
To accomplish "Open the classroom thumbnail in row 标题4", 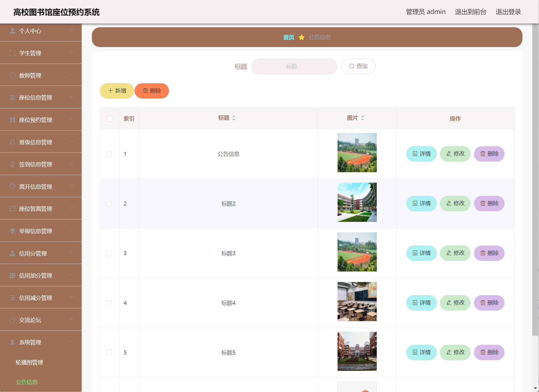I will pos(357,302).
